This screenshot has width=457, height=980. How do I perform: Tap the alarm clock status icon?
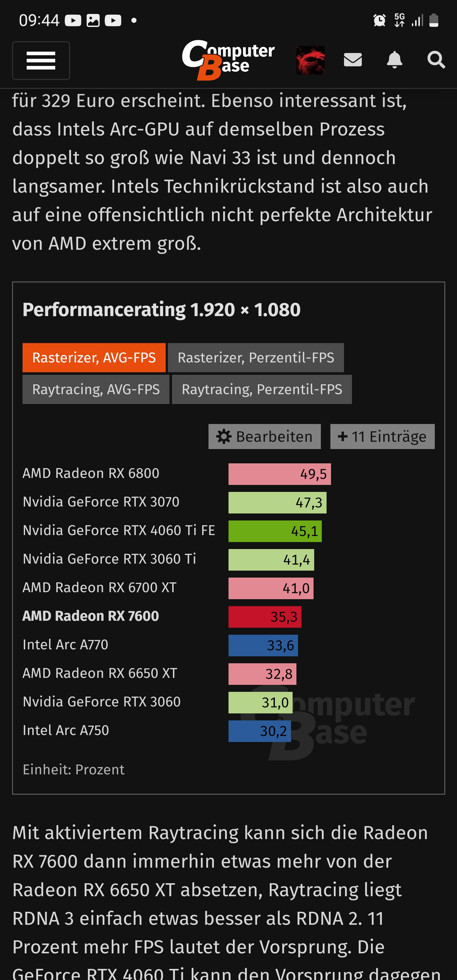(379, 20)
